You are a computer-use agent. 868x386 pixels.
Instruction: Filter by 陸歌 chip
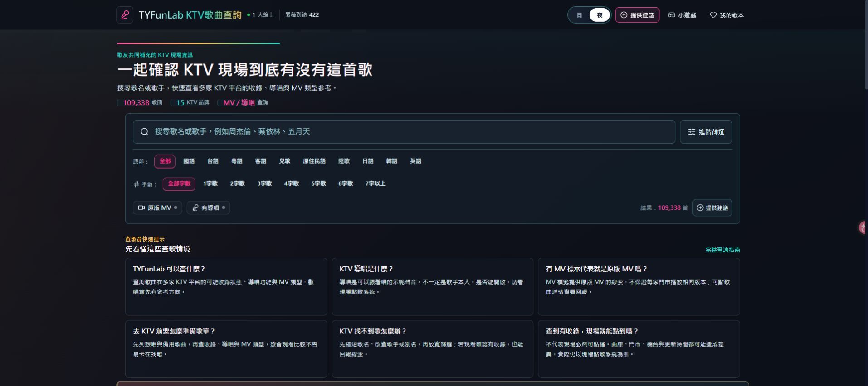tap(344, 161)
